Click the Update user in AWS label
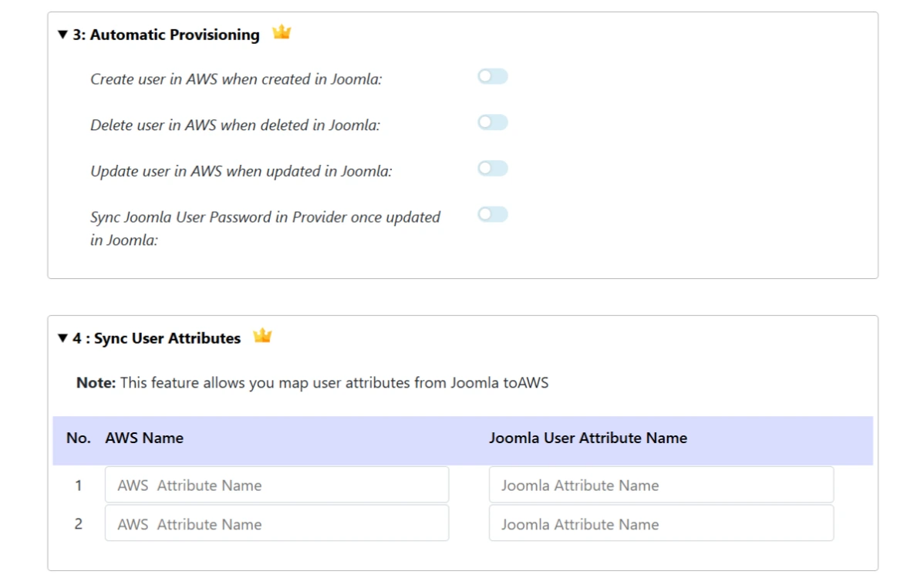This screenshot has height=578, width=924. pos(241,171)
